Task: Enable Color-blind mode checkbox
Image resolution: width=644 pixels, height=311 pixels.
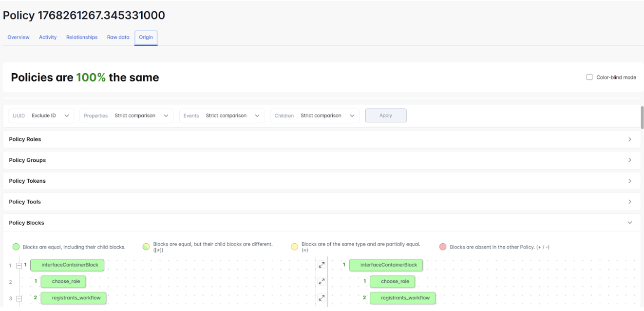Action: pos(589,78)
